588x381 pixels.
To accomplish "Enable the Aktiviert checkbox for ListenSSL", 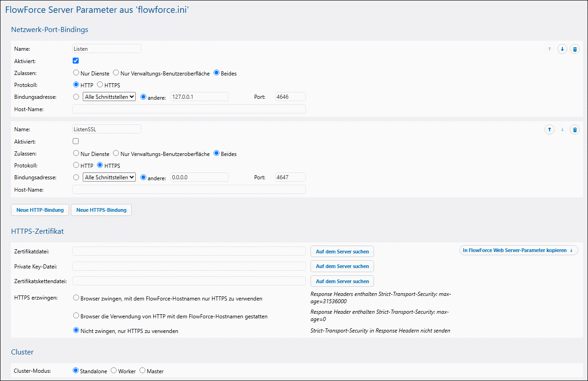I will click(76, 141).
